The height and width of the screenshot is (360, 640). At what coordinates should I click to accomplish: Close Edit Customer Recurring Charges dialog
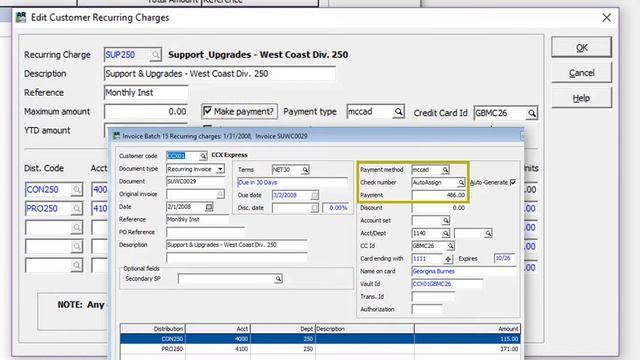point(607,18)
